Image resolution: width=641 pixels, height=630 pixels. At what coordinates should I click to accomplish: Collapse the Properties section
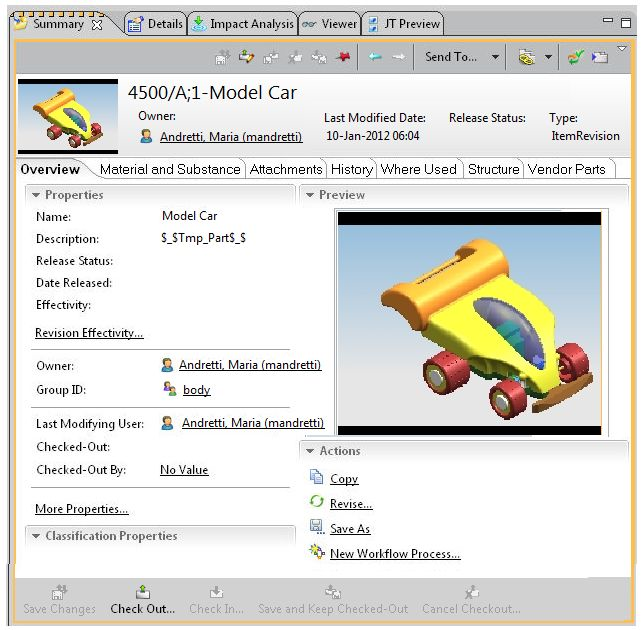pos(36,195)
